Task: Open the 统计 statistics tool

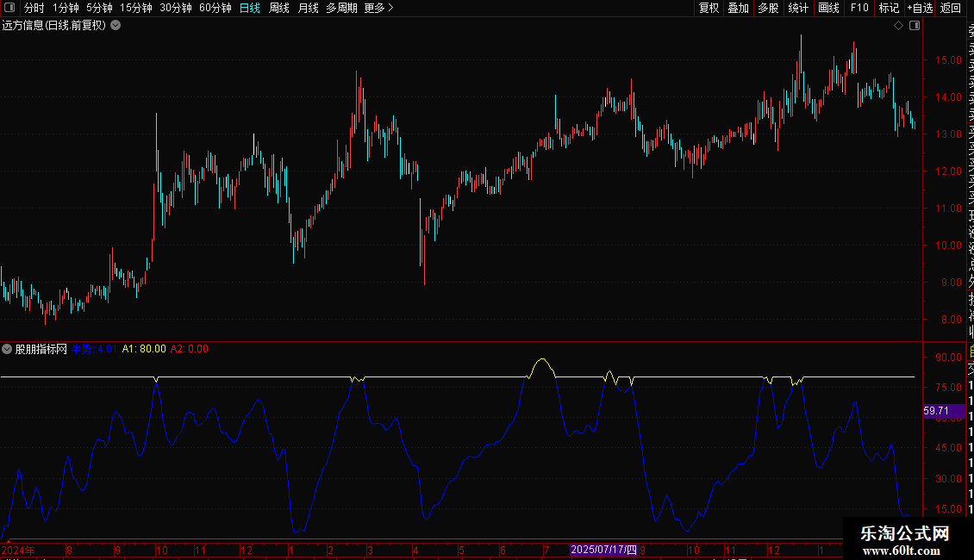Action: tap(798, 8)
